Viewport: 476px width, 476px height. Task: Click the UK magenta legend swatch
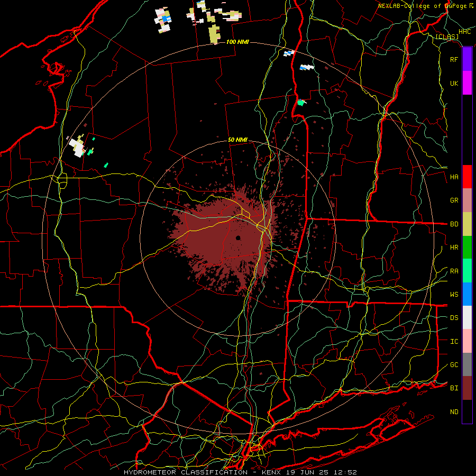coord(467,83)
